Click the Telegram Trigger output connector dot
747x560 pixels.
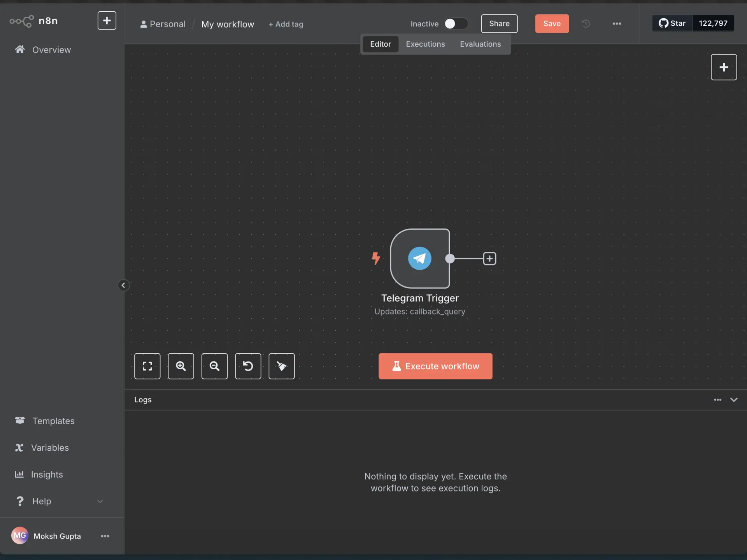click(x=450, y=258)
